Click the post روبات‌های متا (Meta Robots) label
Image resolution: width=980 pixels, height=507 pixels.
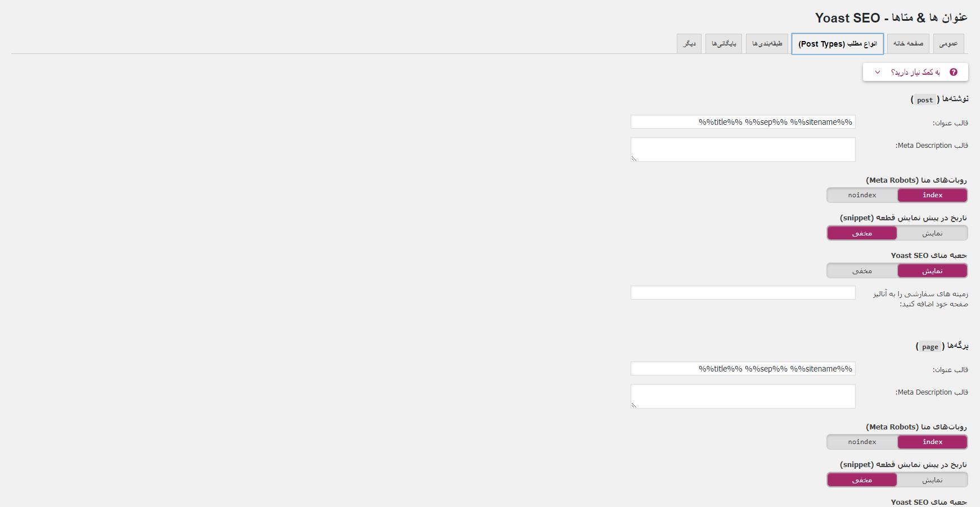tap(916, 180)
